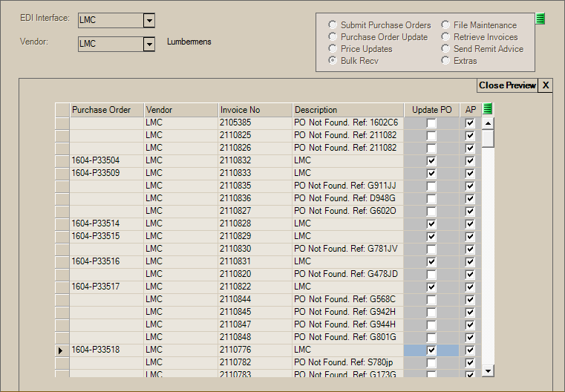The width and height of the screenshot is (565, 392).
Task: Uncheck Update PO for invoice 2110831
Action: (431, 262)
